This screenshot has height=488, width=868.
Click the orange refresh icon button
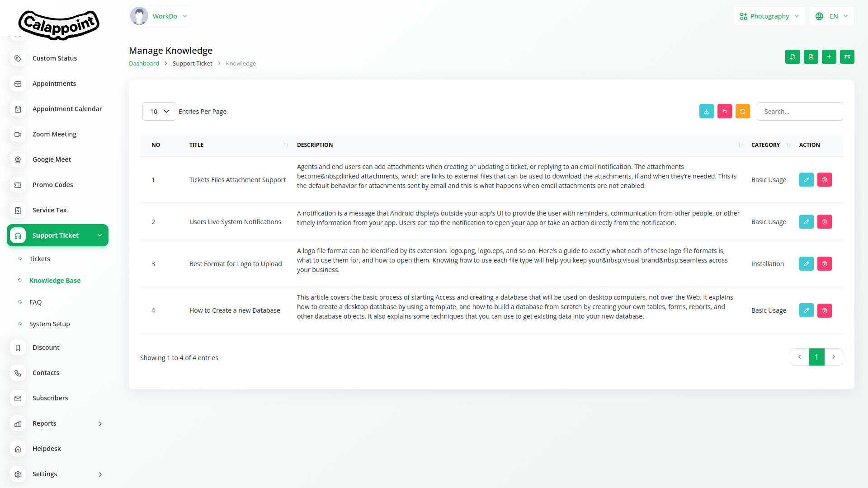coord(742,112)
